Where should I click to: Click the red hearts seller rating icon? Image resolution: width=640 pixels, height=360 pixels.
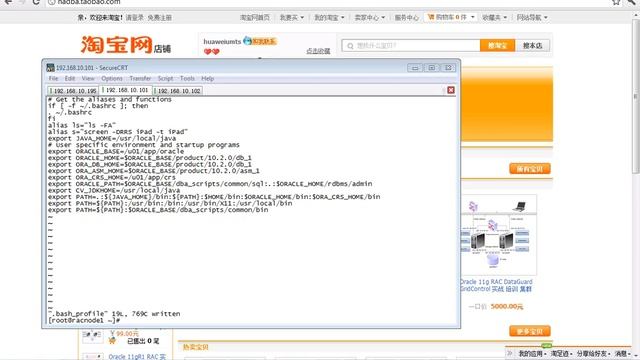[211, 52]
